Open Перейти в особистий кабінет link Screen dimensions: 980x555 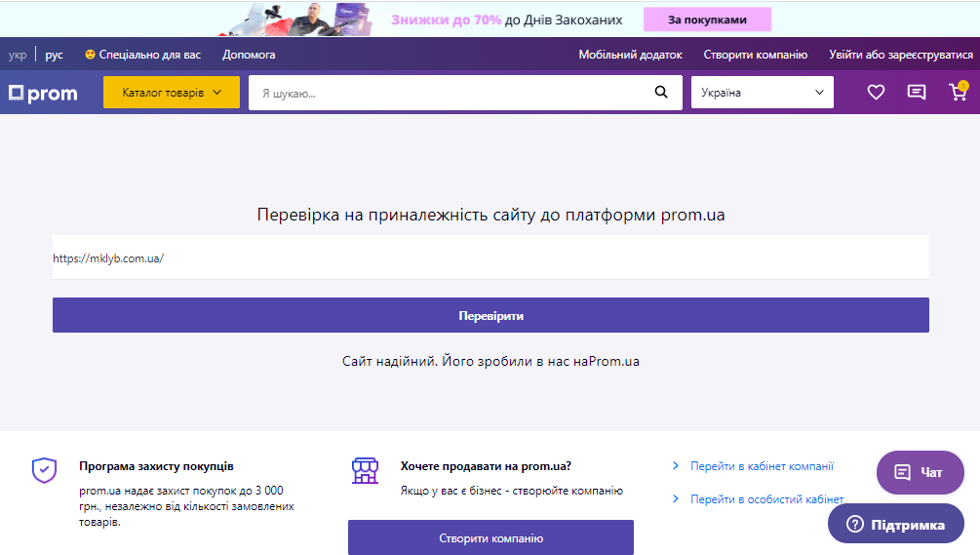(x=766, y=499)
